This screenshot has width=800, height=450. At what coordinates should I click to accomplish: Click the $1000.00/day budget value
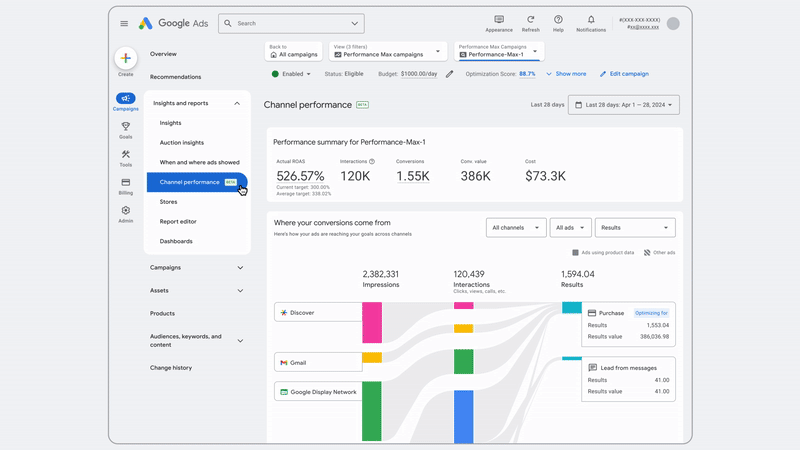(419, 74)
